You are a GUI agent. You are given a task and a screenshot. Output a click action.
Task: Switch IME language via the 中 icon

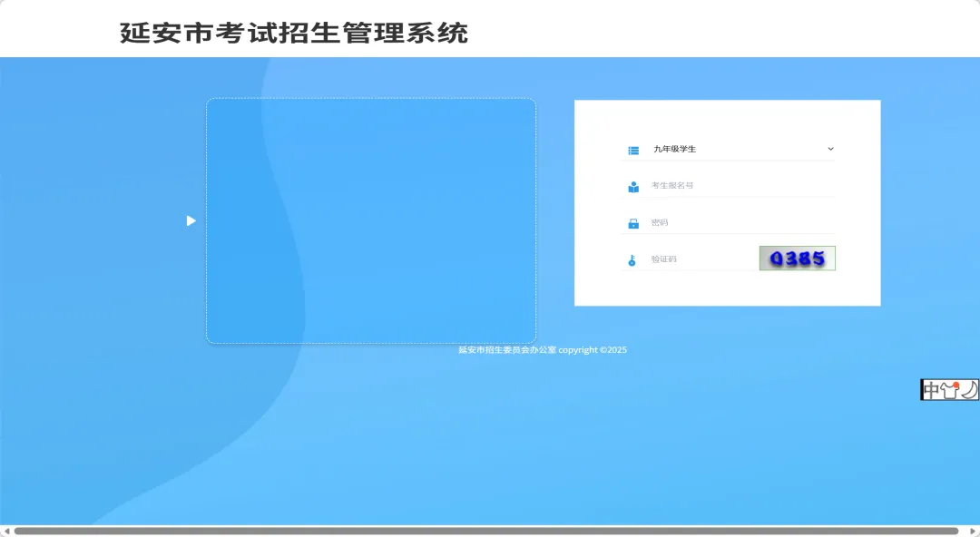pos(931,390)
